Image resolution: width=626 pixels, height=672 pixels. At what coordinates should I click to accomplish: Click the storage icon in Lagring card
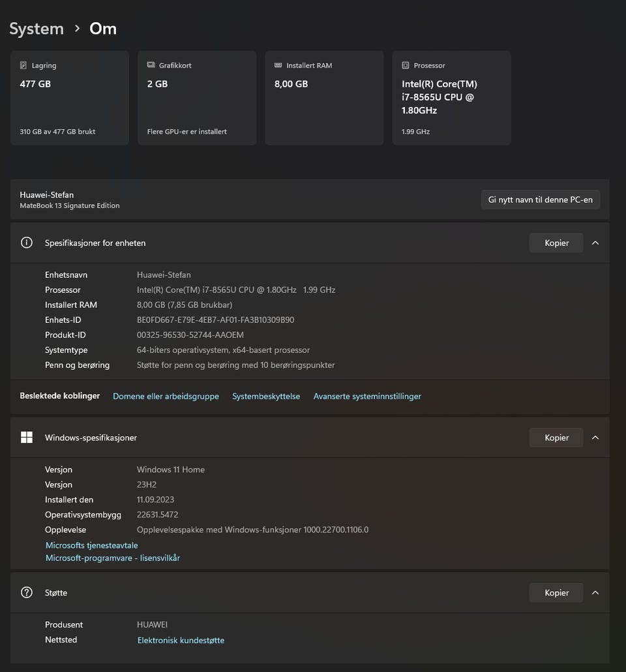23,65
